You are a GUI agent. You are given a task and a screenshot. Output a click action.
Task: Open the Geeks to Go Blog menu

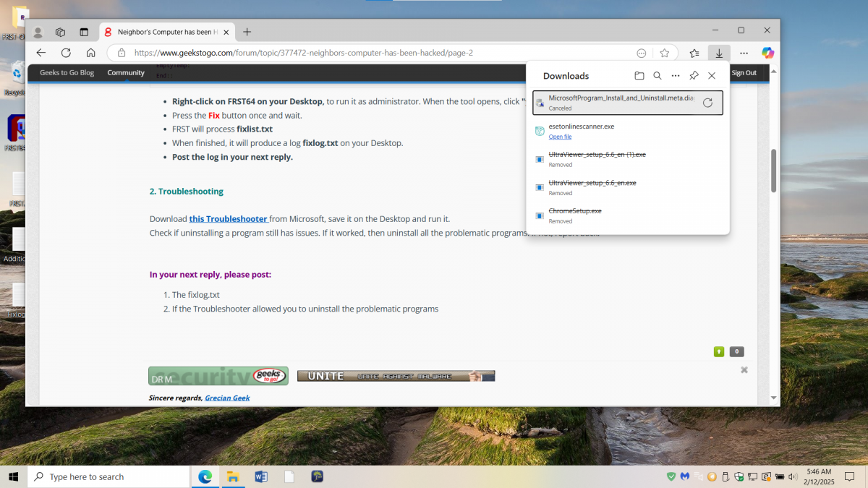(67, 73)
